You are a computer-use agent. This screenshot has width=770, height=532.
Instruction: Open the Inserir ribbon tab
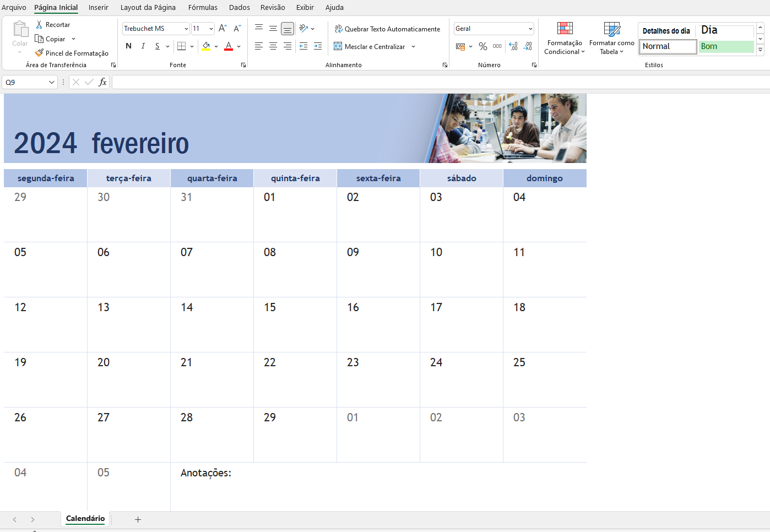99,8
